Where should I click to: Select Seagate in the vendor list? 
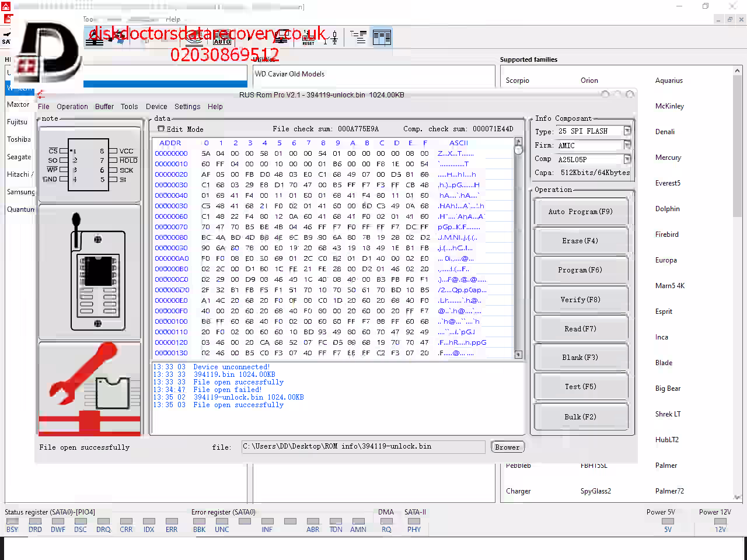tap(19, 157)
